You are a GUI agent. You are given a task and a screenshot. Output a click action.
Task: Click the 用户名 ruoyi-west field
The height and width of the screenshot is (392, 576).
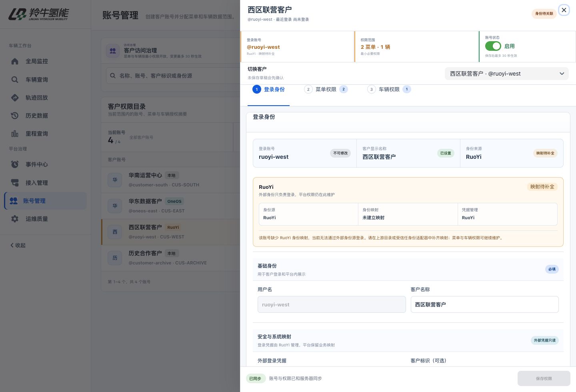(332, 304)
